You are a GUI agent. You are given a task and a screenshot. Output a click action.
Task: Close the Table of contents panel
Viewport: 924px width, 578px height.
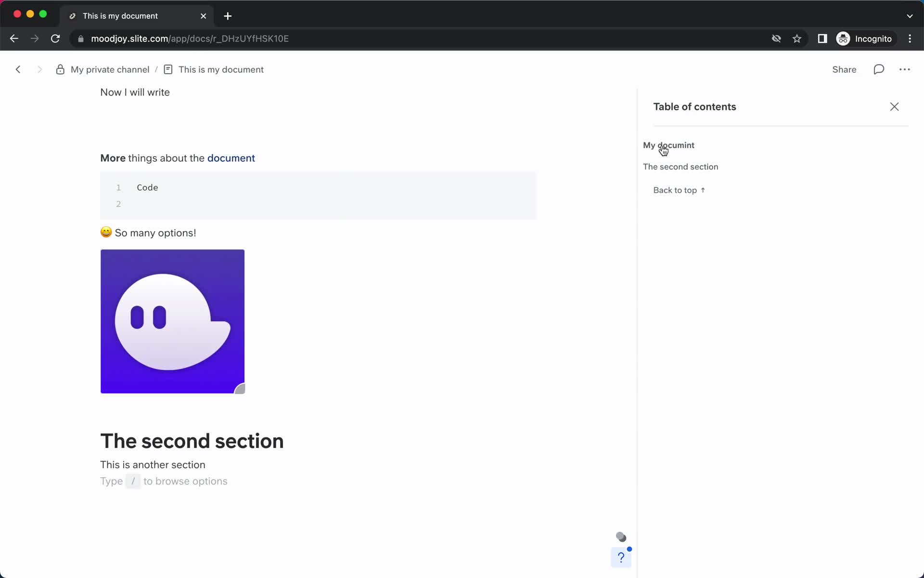pyautogui.click(x=895, y=106)
